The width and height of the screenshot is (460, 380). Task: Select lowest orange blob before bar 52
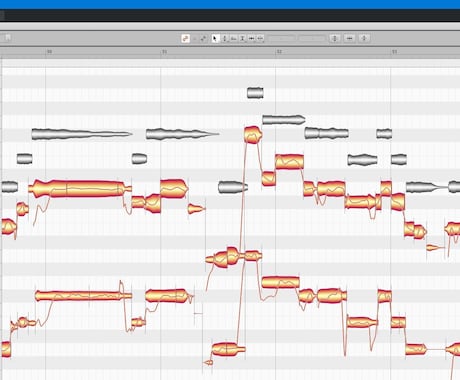229,349
